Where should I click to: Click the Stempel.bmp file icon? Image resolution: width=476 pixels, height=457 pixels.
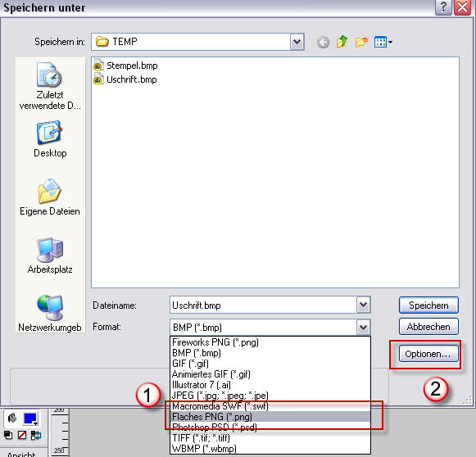[x=97, y=66]
